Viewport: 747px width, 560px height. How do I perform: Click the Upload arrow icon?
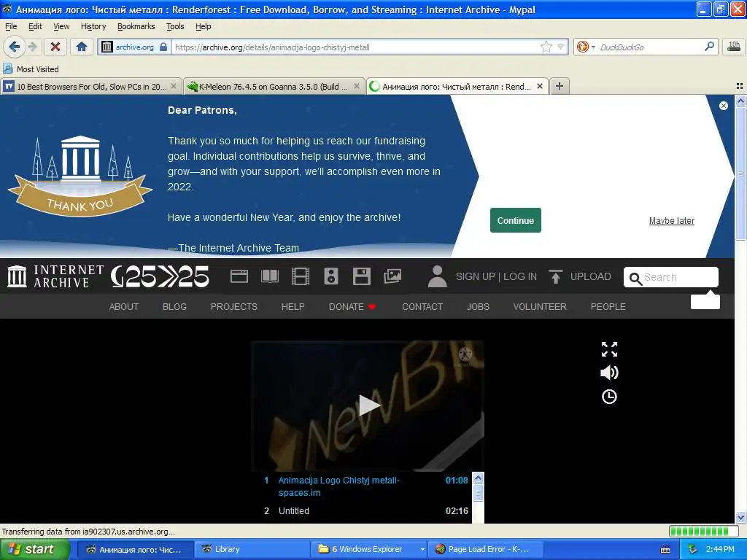pos(555,276)
